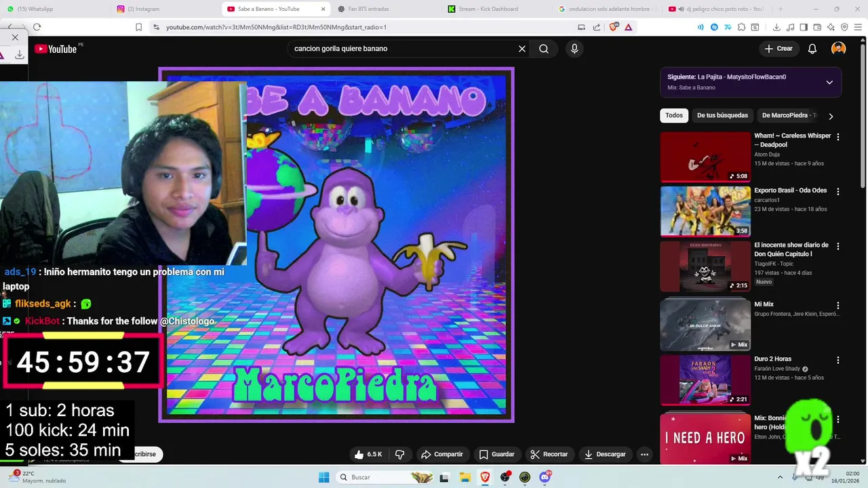This screenshot has height=488, width=868.
Task: Share this page icon in address bar
Action: (597, 27)
